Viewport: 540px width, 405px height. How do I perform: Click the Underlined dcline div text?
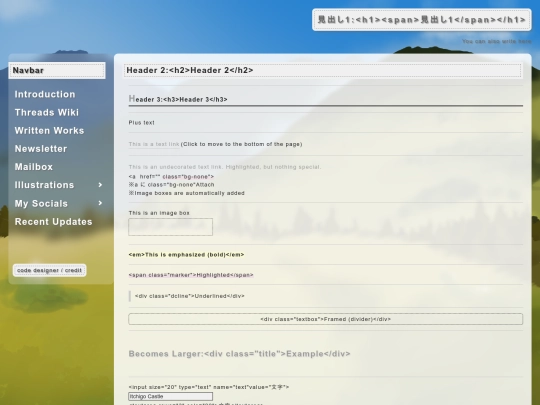(x=190, y=296)
